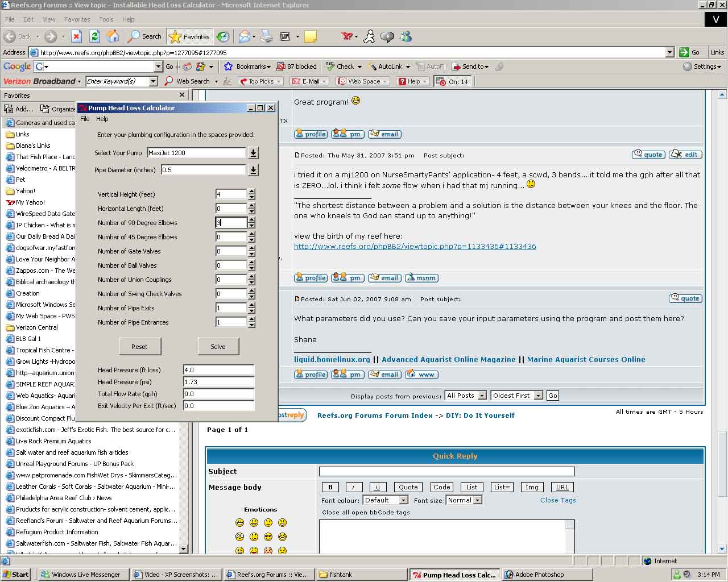Open the Font colour Default dropdown

[x=403, y=500]
